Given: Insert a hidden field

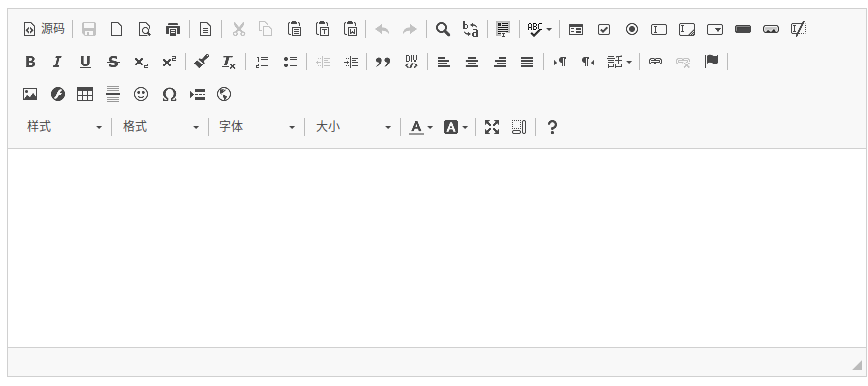Looking at the screenshot, I should (x=798, y=29).
